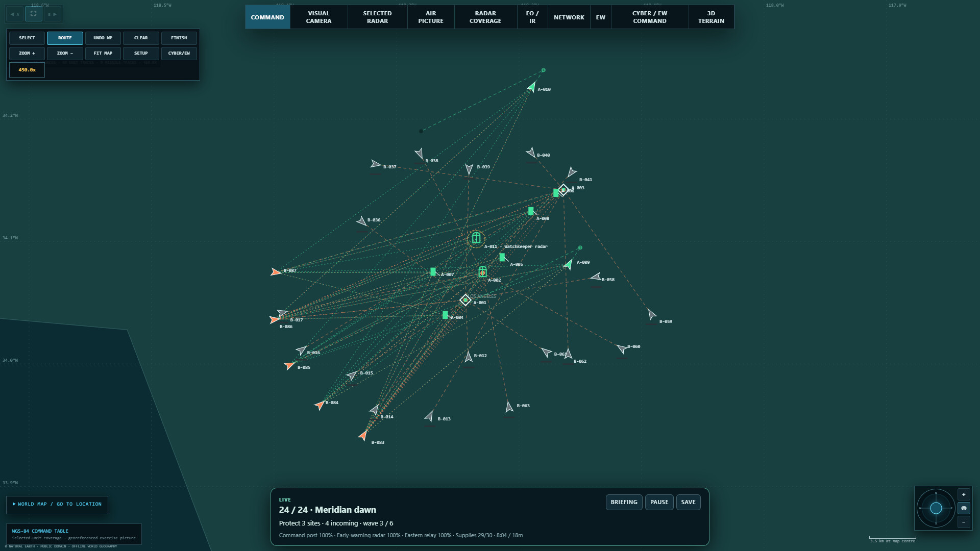980x551 pixels.
Task: Go to next layout B arrow
Action: point(52,14)
